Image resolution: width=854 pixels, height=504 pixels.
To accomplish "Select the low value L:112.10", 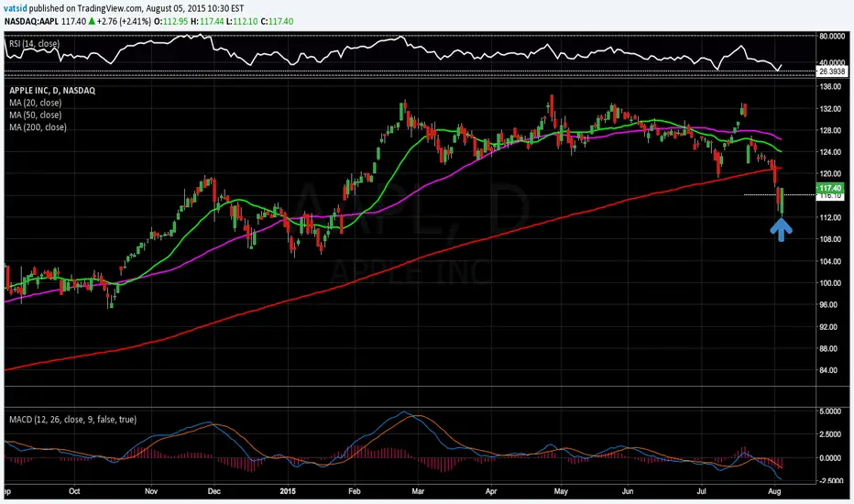I will point(242,22).
